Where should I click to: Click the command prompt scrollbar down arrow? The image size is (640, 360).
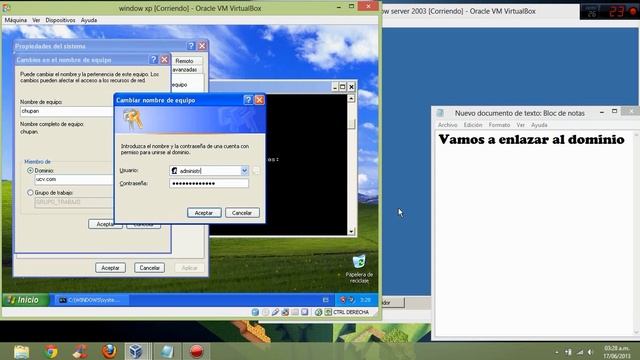[x=351, y=231]
